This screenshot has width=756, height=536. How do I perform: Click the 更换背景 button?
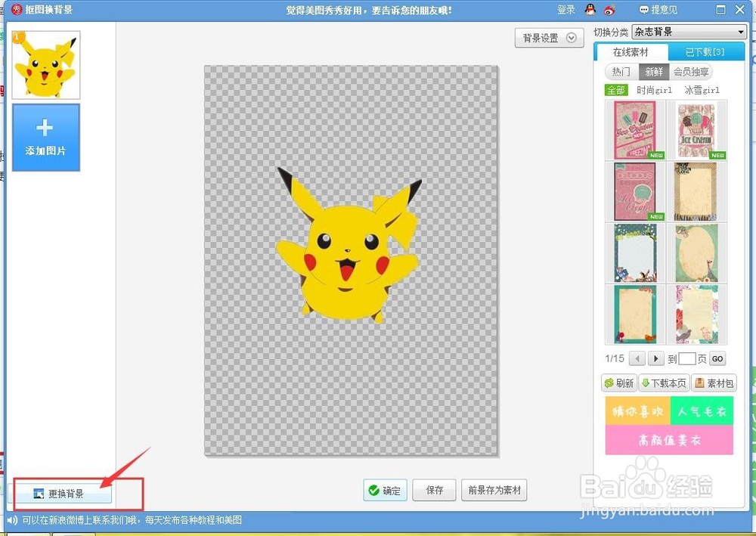tap(59, 494)
